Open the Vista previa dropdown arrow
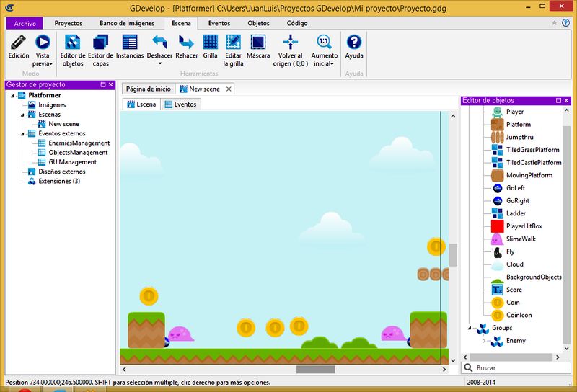577x392 pixels. pyautogui.click(x=50, y=63)
